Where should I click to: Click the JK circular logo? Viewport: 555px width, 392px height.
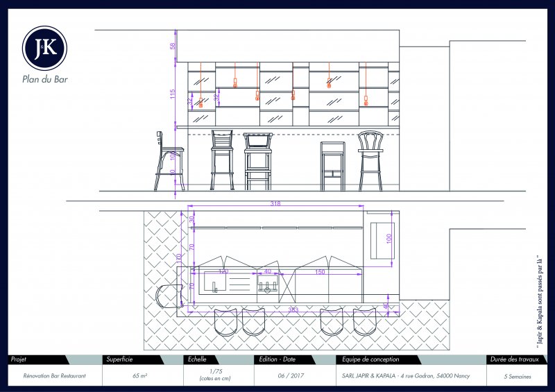tap(46, 48)
